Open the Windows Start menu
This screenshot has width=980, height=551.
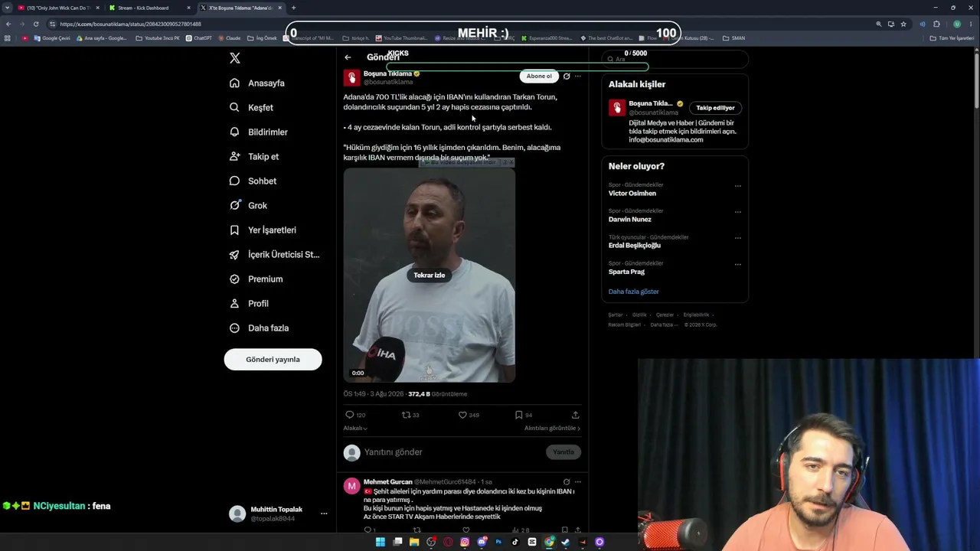(x=380, y=542)
